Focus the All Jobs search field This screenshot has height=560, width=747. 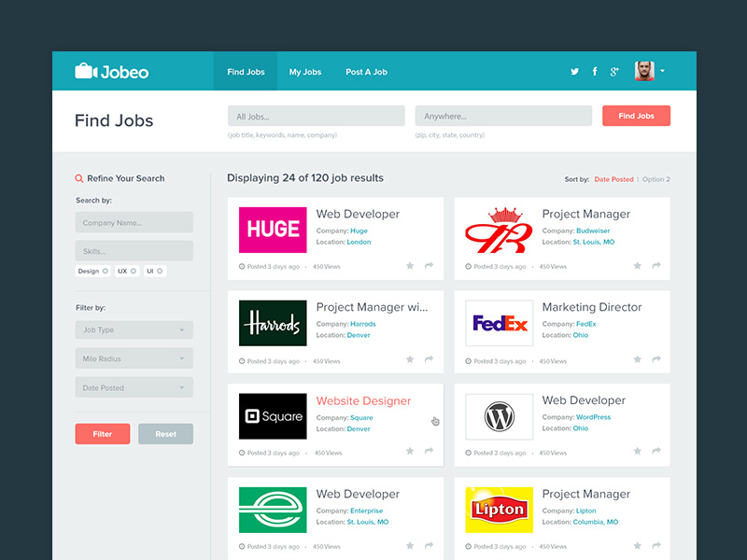coord(317,116)
